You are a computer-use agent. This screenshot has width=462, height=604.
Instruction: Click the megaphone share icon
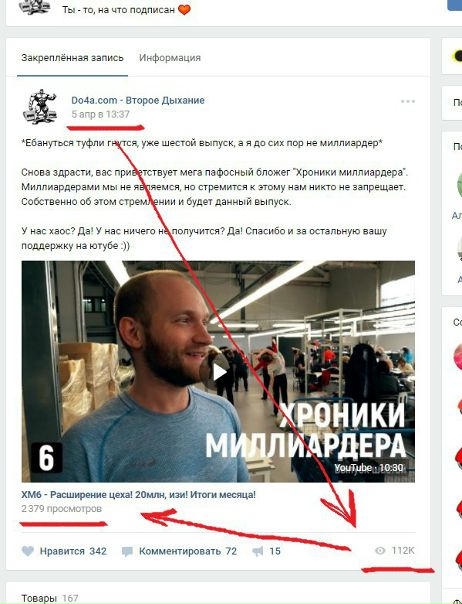tap(257, 551)
